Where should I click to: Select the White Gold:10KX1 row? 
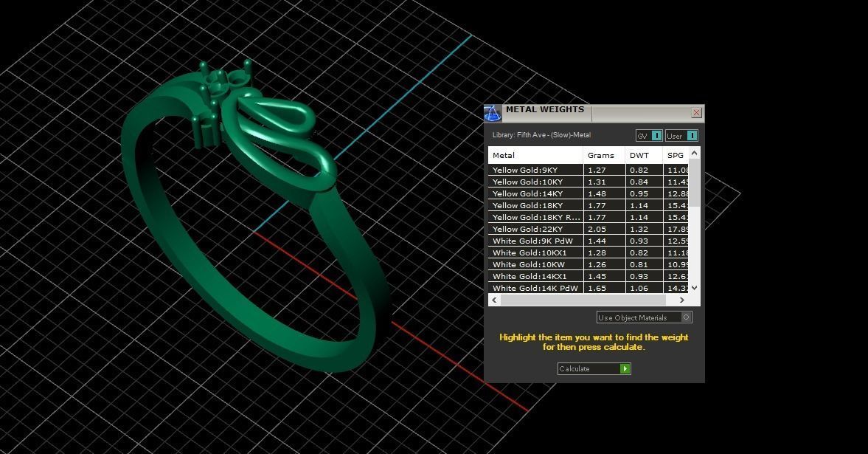point(588,252)
